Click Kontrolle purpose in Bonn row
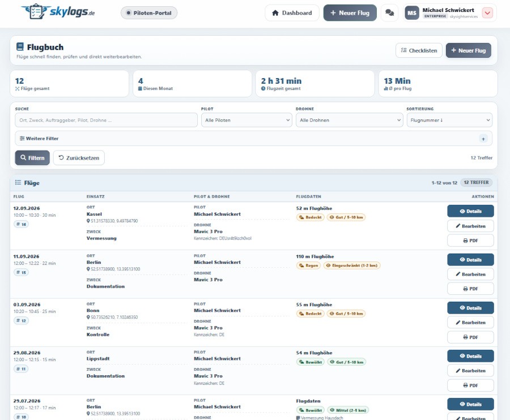Viewport: 510px width, 420px height. (98, 335)
